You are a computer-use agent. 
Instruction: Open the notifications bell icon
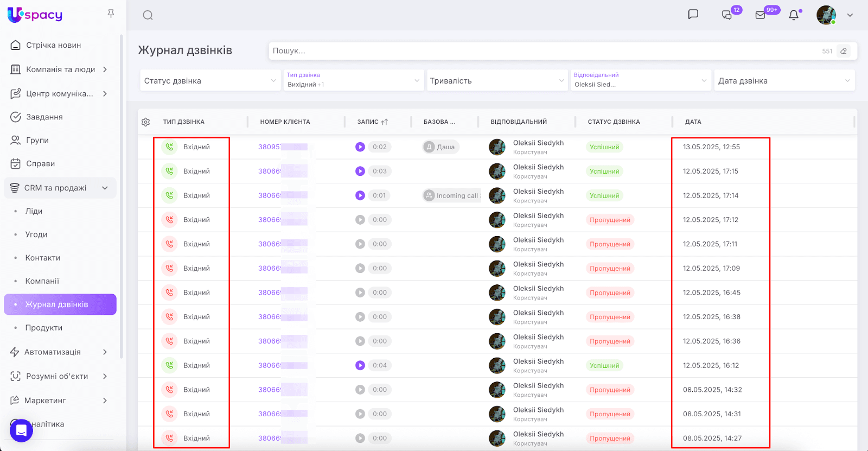tap(794, 15)
